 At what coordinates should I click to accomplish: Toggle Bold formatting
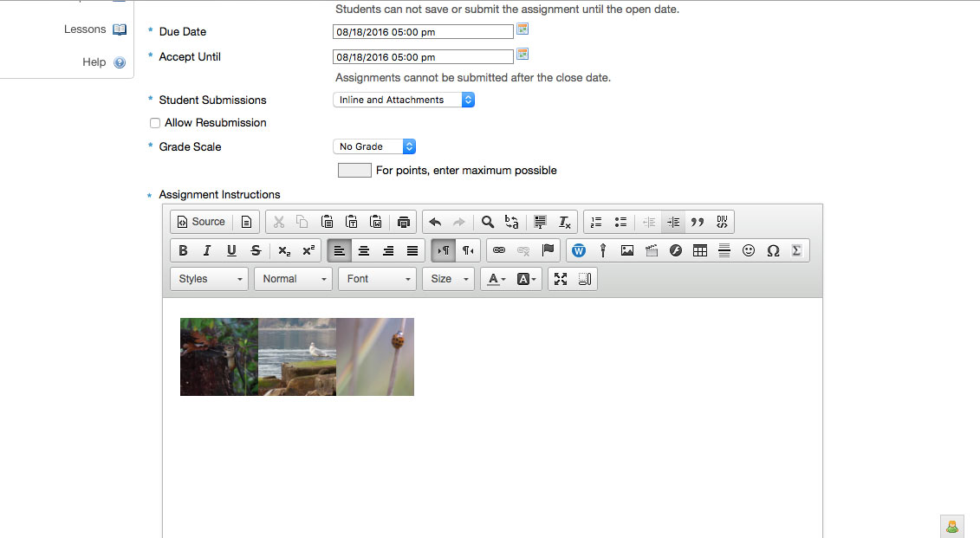pyautogui.click(x=183, y=250)
